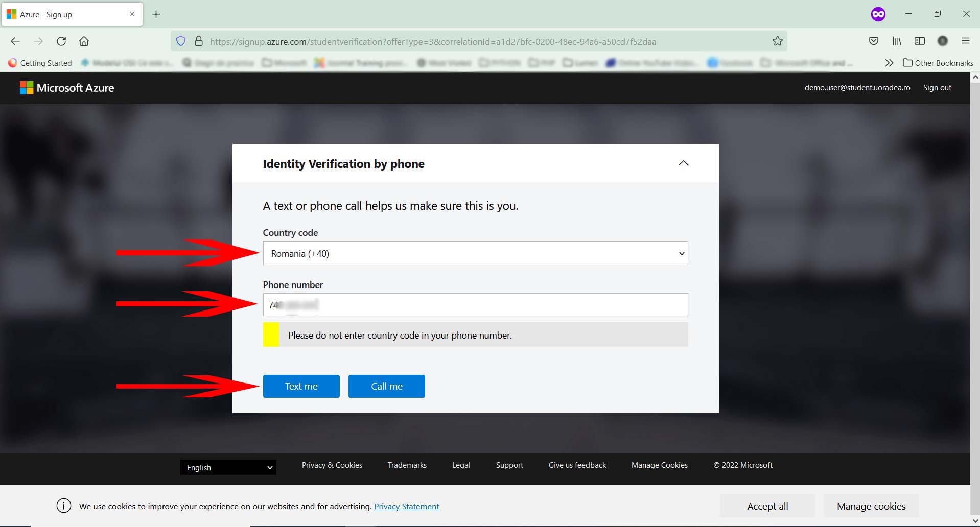Image resolution: width=980 pixels, height=527 pixels.
Task: Click the Text me button
Action: click(x=301, y=386)
